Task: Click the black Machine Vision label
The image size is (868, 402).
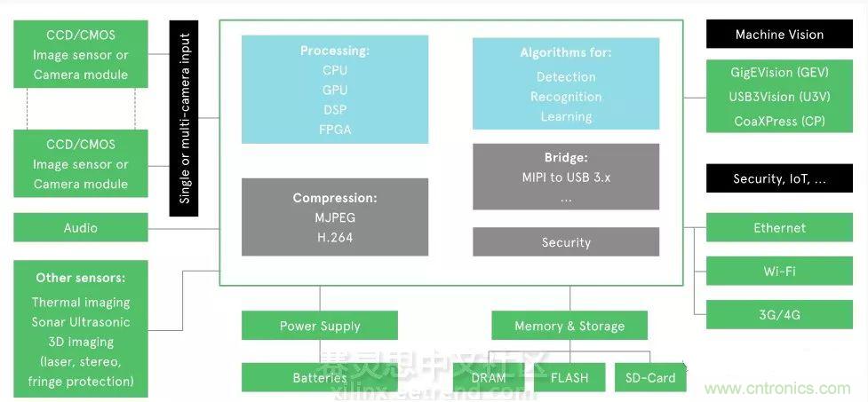Action: [x=779, y=35]
